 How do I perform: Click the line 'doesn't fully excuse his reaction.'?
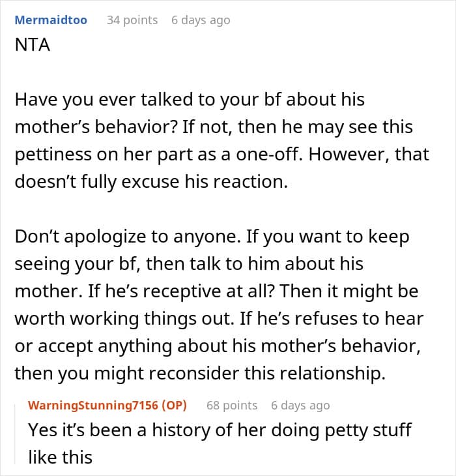point(151,181)
